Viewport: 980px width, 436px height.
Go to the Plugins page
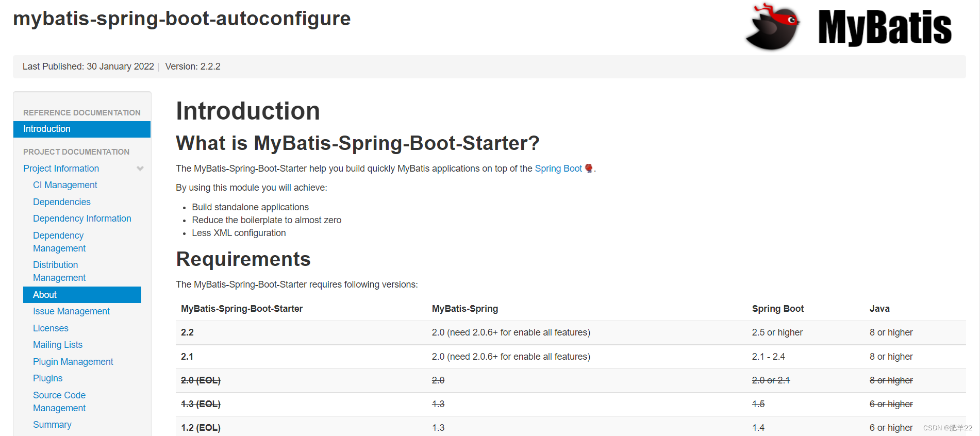tap(47, 378)
